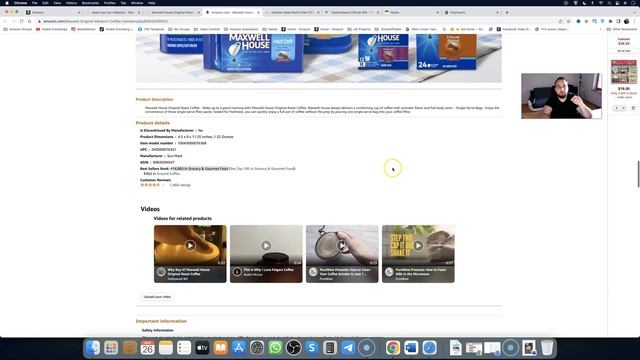Open Other Bookmarks folder
The height and width of the screenshot is (360, 640).
coord(622,29)
